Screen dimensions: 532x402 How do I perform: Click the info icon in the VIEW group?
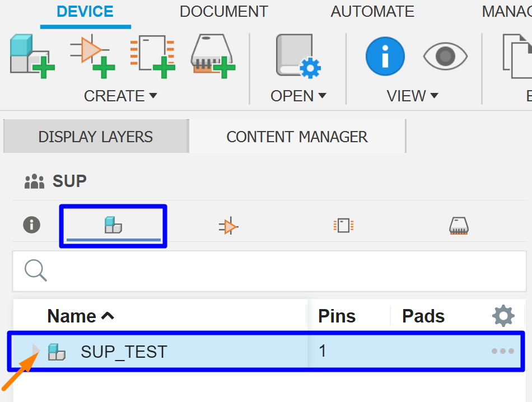point(385,56)
